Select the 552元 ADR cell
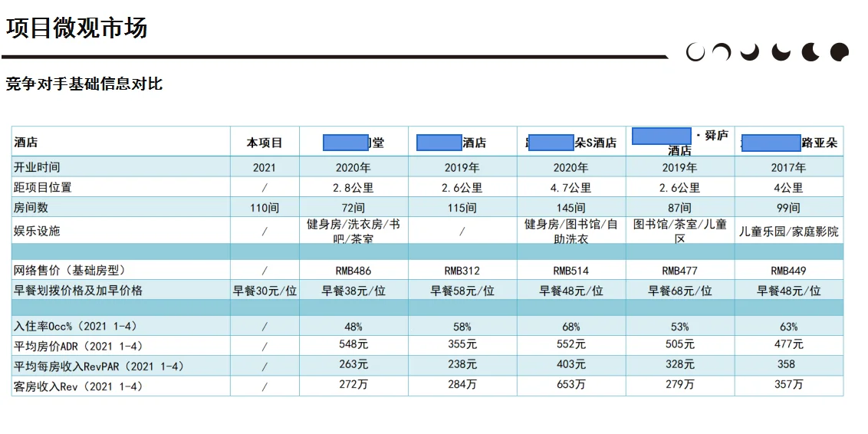Viewport: 868px width, 434px height. click(570, 344)
